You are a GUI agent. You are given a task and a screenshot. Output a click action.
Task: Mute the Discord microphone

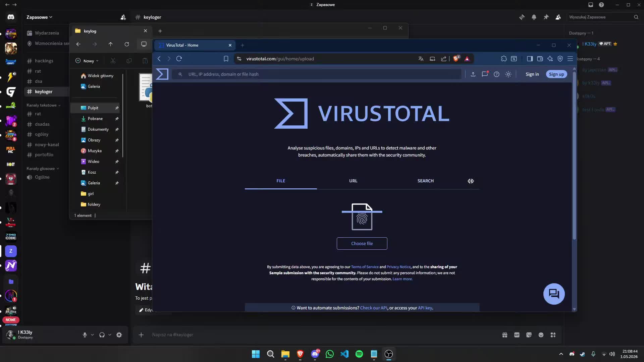point(85,335)
